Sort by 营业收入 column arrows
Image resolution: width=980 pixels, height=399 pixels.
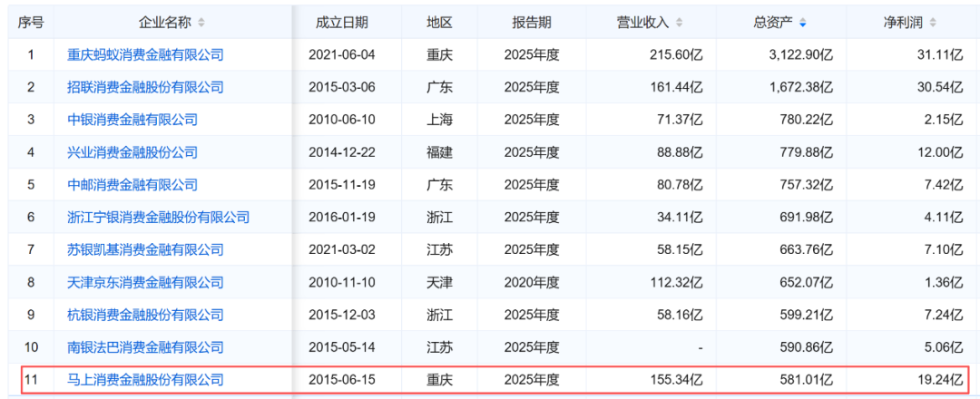pyautogui.click(x=680, y=23)
